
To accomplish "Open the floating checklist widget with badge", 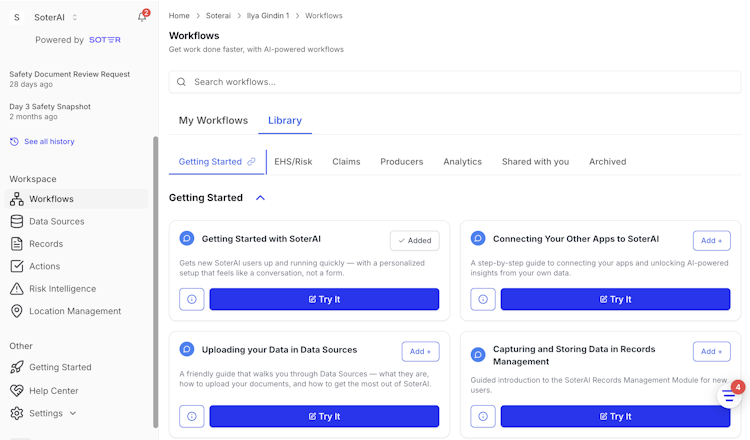I will click(729, 396).
